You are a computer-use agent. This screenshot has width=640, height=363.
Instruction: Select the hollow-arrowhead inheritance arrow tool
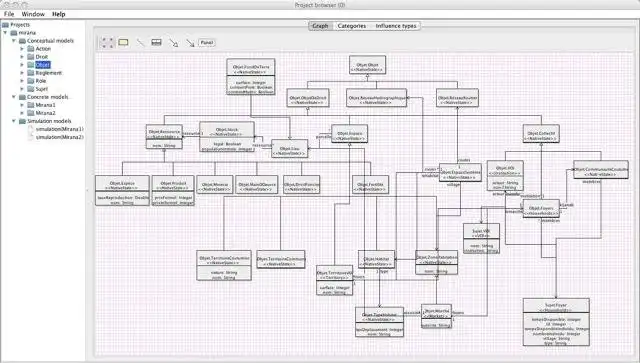[173, 43]
